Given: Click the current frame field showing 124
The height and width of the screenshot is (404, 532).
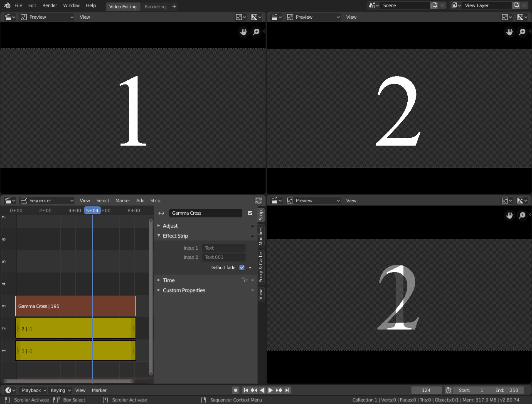Looking at the screenshot, I should [x=426, y=390].
